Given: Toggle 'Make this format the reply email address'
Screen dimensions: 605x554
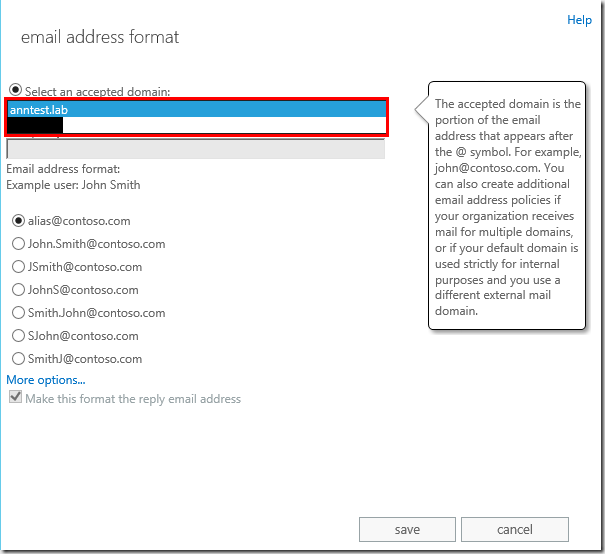Looking at the screenshot, I should (15, 398).
